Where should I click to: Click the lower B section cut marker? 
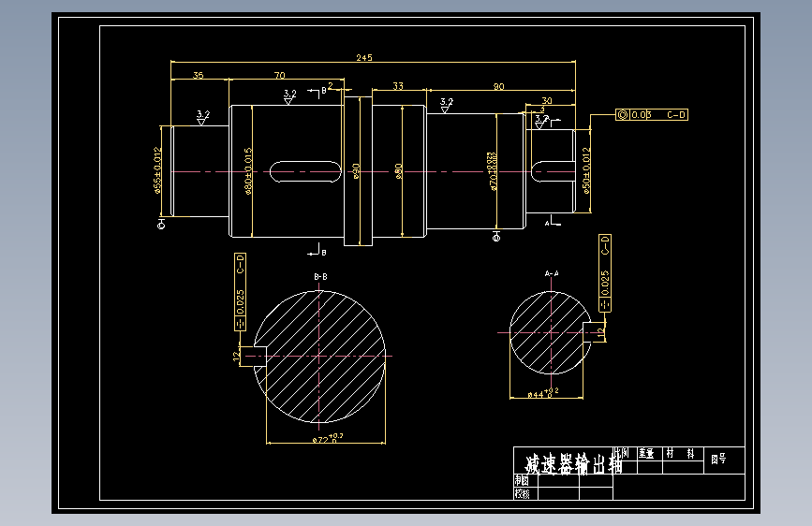pos(317,250)
